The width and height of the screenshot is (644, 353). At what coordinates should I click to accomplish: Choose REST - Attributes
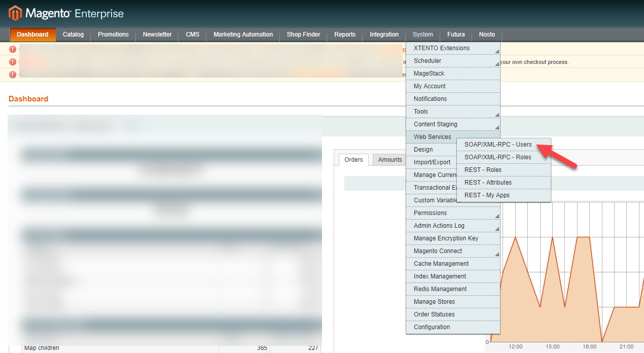[x=504, y=183]
